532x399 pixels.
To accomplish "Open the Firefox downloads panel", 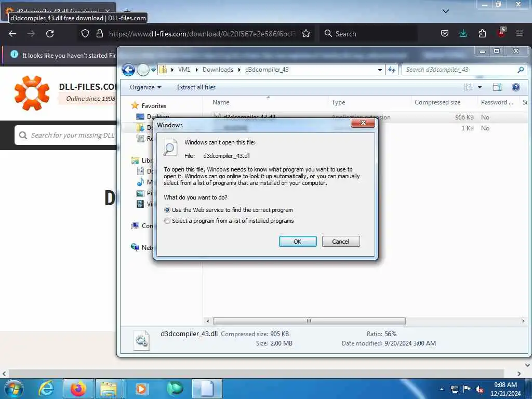I will point(463,33).
